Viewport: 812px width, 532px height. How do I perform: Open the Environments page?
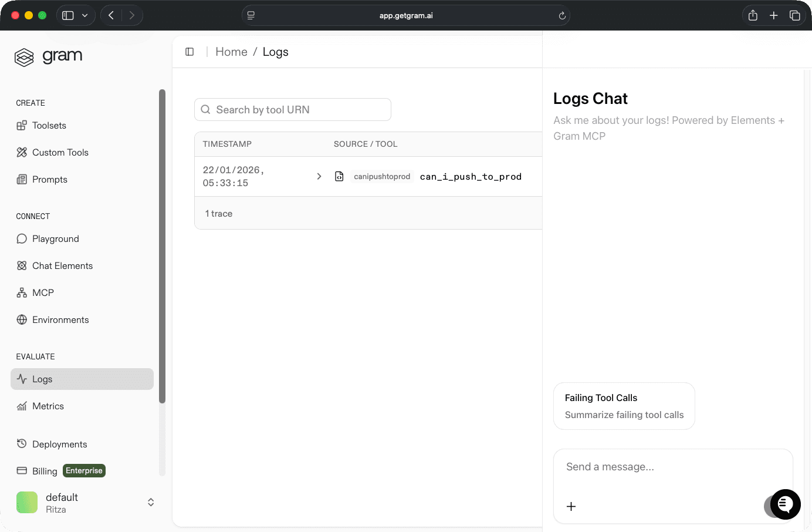click(x=60, y=319)
